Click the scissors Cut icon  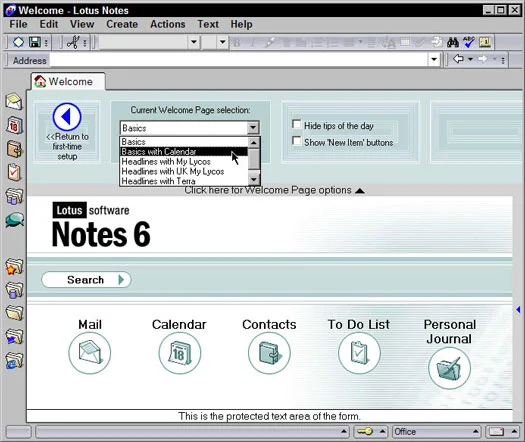click(x=73, y=42)
